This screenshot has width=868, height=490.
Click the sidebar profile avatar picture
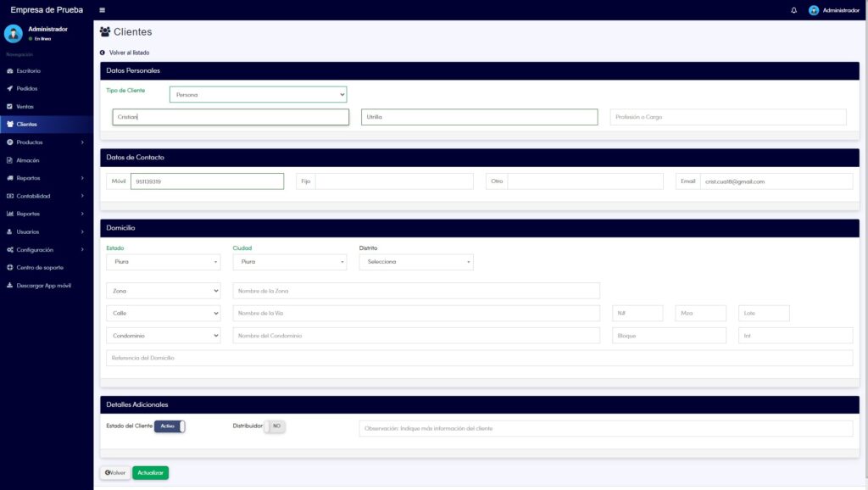click(14, 33)
